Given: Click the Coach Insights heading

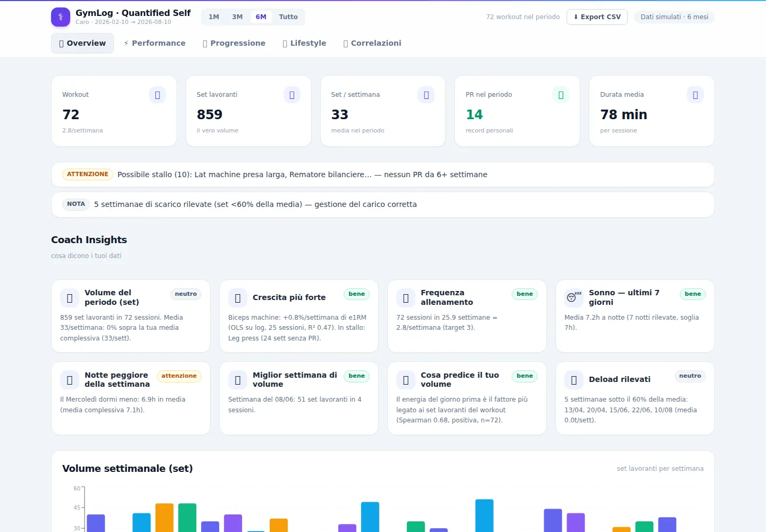Looking at the screenshot, I should click(89, 240).
